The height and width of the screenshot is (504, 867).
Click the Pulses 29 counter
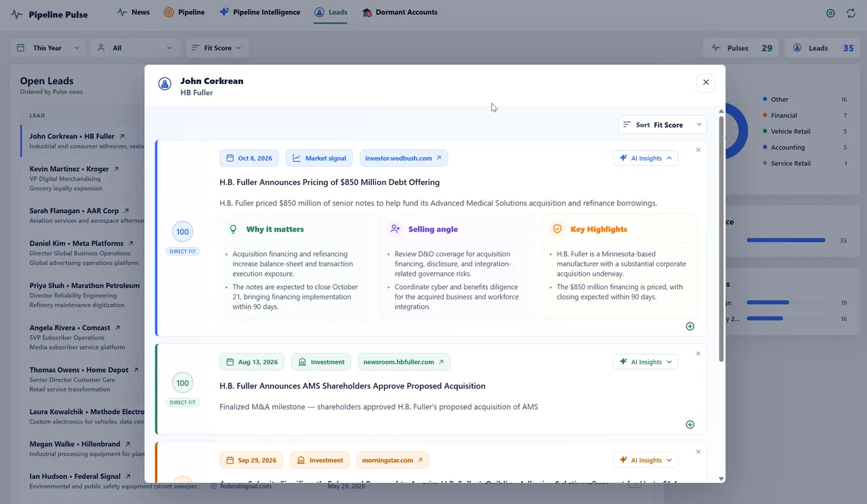(742, 48)
